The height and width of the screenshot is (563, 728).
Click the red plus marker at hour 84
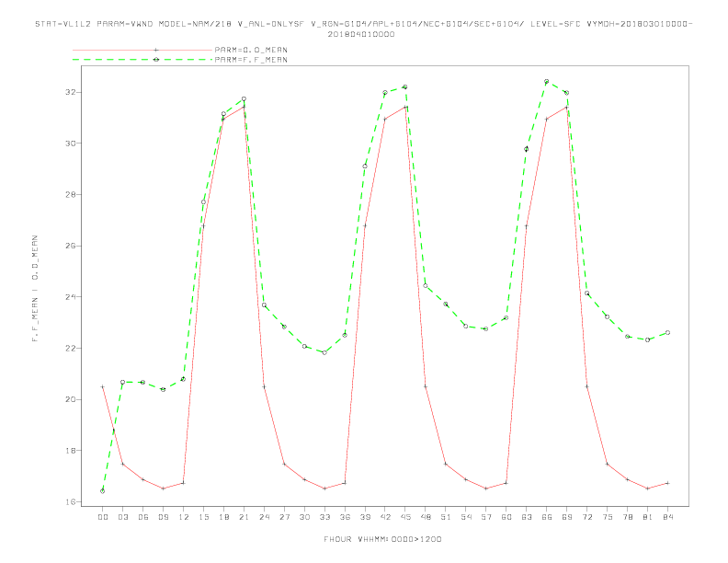pos(667,483)
